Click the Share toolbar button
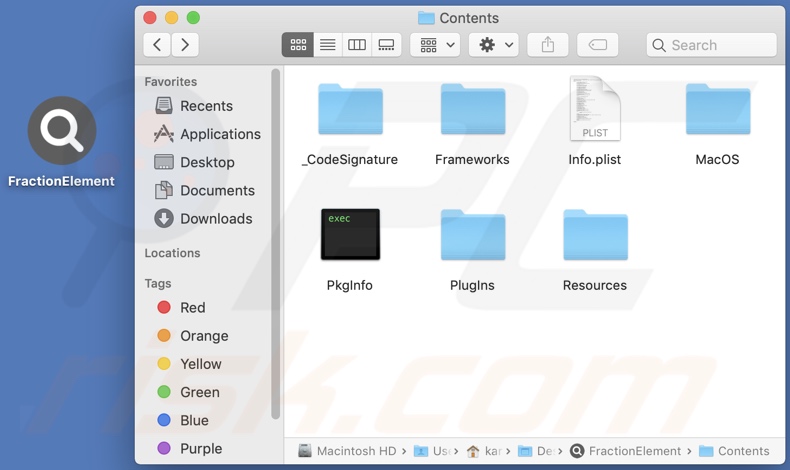Image resolution: width=790 pixels, height=470 pixels. click(x=548, y=45)
